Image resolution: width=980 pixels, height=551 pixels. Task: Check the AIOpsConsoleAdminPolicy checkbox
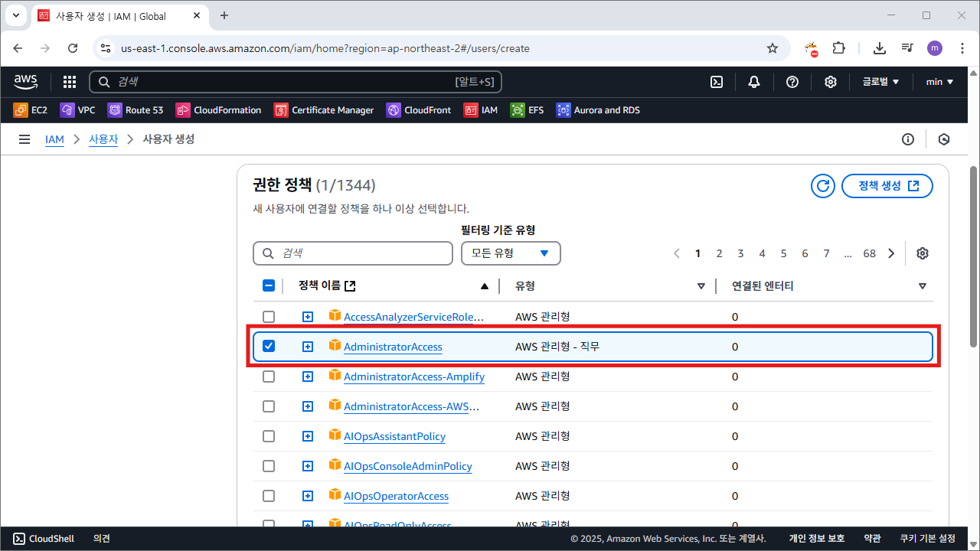269,466
